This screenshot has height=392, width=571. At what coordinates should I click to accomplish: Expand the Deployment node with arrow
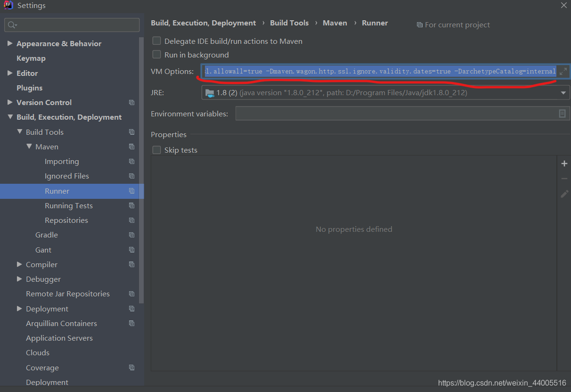point(19,309)
